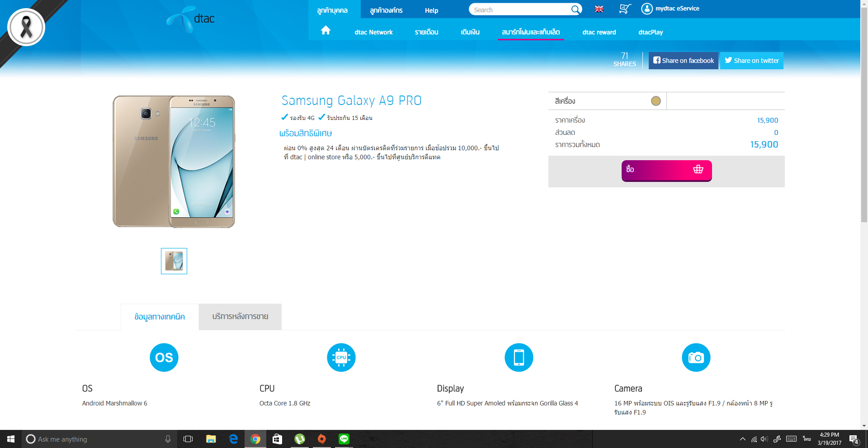Image resolution: width=868 pixels, height=448 pixels.
Task: Click the พร้อมสิทธิพิเศษ heading
Action: pyautogui.click(x=306, y=133)
